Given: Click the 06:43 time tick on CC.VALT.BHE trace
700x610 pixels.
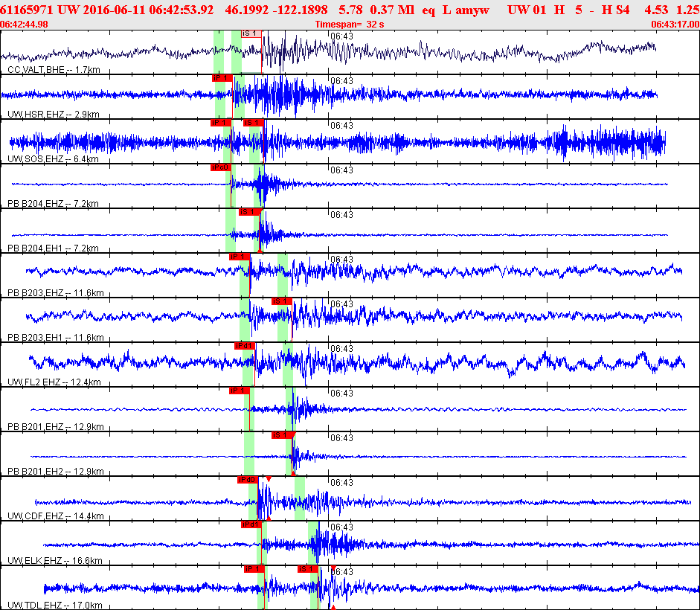Looking at the screenshot, I should (341, 36).
